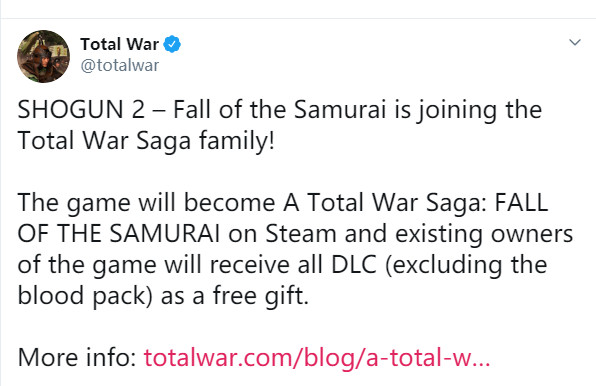The height and width of the screenshot is (386, 596).
Task: Click the 'OF THE SAMURAI' capitalized text
Action: coord(119,234)
